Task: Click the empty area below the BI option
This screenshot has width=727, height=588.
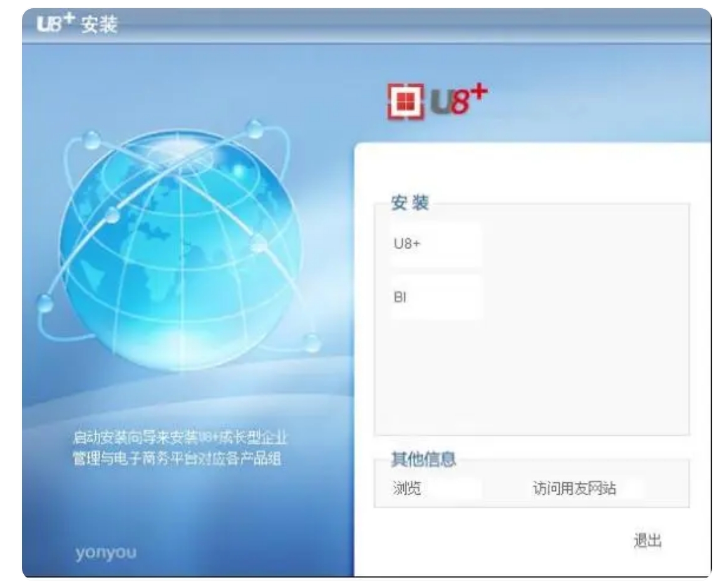Action: [532, 376]
